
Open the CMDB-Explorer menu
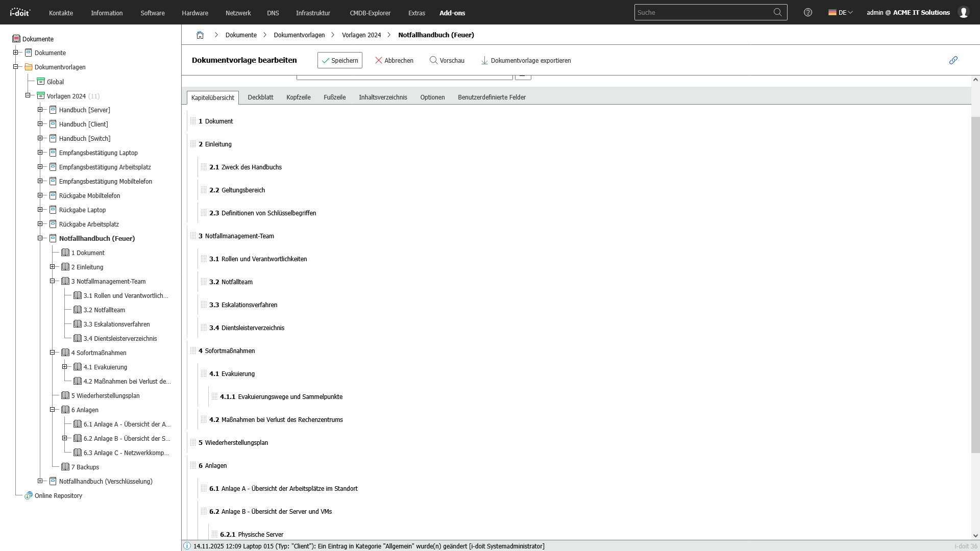(370, 13)
